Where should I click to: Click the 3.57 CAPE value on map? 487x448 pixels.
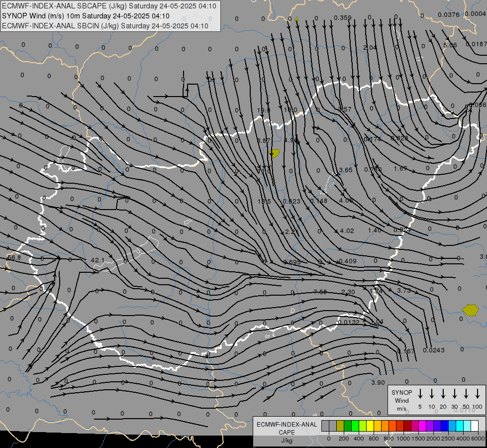coord(344,109)
